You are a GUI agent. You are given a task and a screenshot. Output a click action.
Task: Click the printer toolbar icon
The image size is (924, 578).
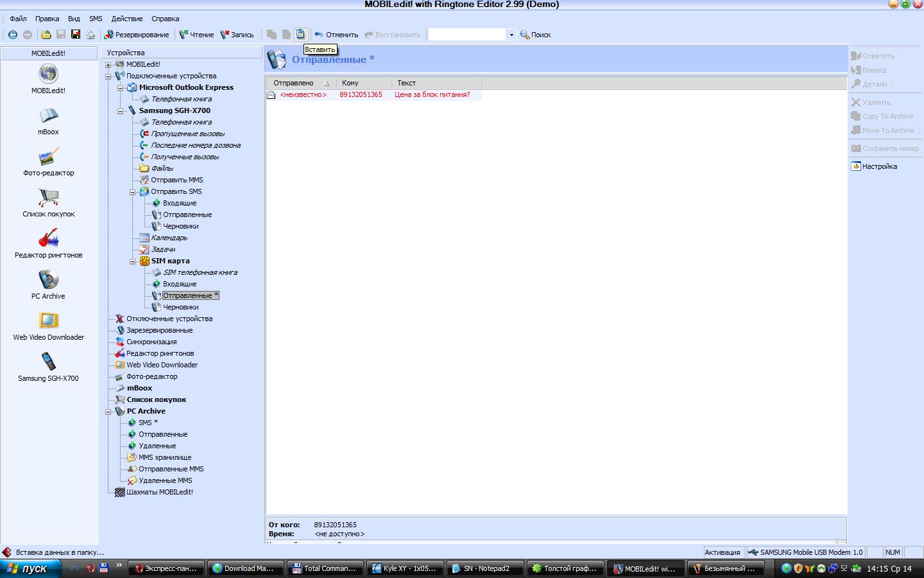90,35
